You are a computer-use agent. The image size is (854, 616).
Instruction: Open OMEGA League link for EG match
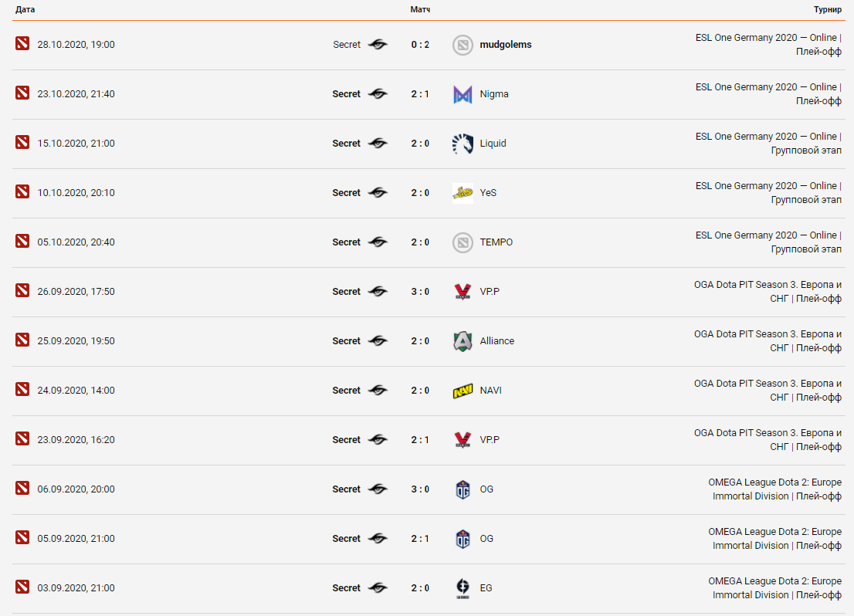pos(774,581)
